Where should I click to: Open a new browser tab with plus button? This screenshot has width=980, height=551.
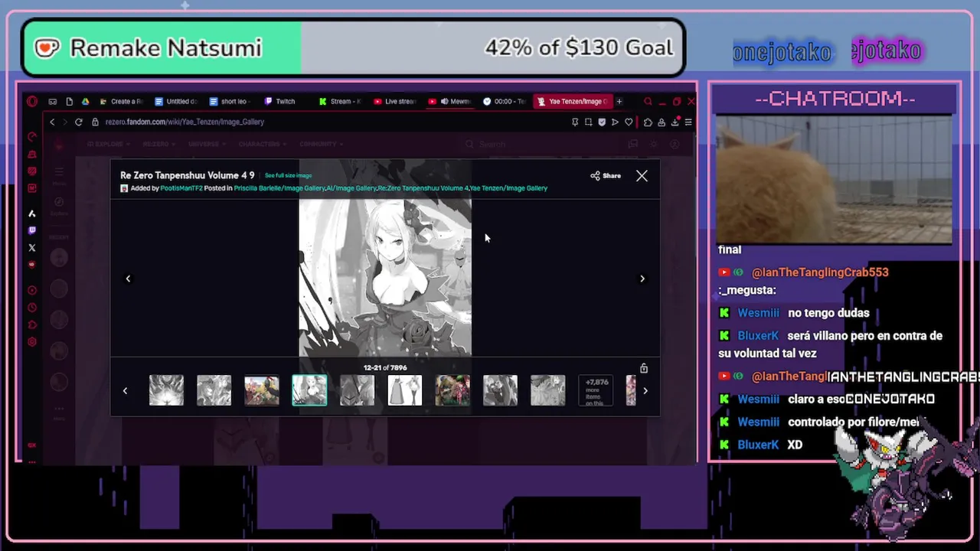(x=619, y=101)
